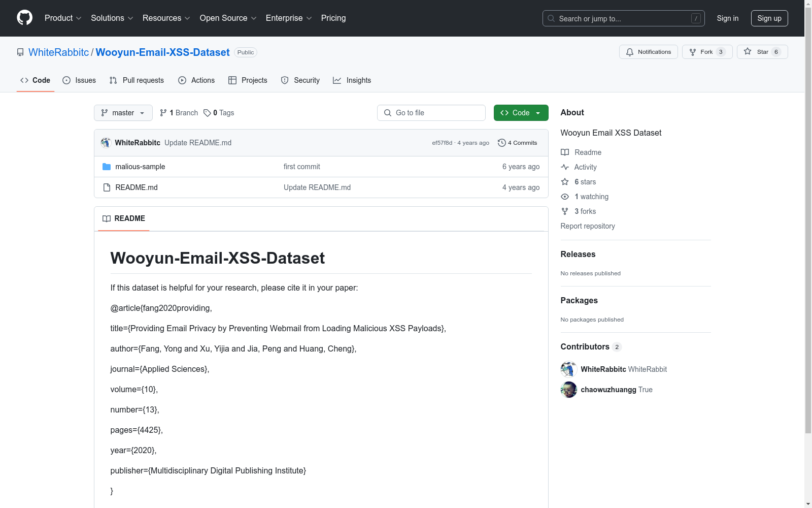
Task: Focus the Search or jump to field
Action: (x=623, y=18)
